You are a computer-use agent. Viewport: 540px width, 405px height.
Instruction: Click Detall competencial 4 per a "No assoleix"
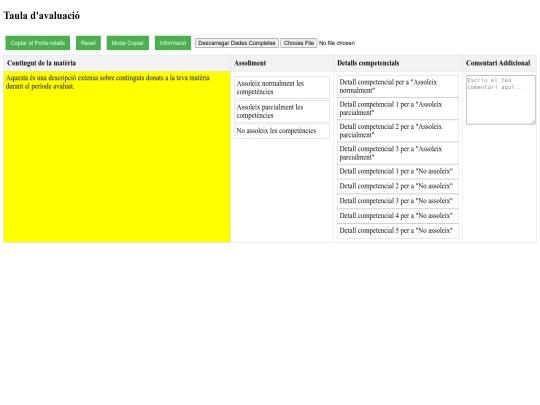398,216
